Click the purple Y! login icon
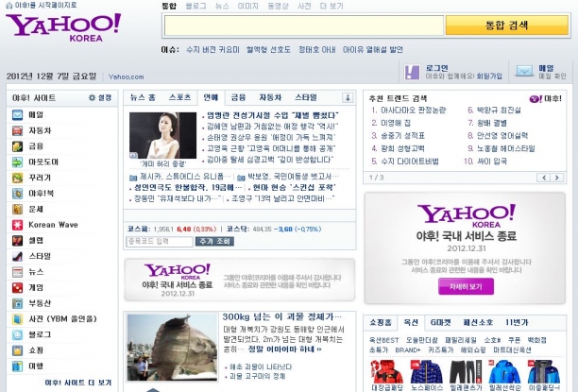 412,72
